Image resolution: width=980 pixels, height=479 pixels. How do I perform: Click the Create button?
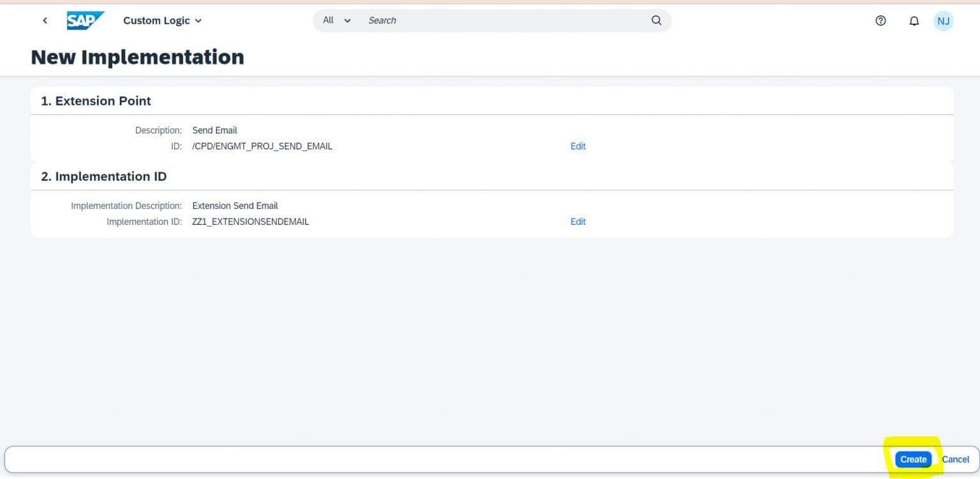pyautogui.click(x=913, y=459)
